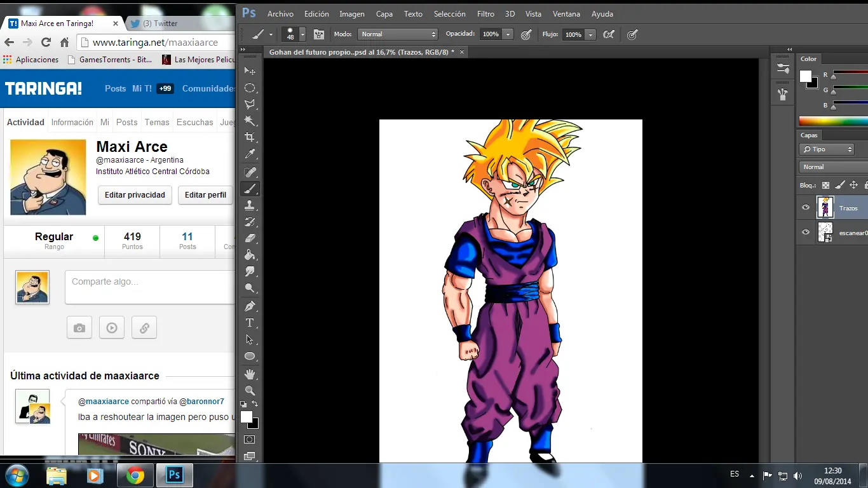Screen dimensions: 868x488
Task: Open the Modo blending mode dropdown
Action: [x=398, y=34]
